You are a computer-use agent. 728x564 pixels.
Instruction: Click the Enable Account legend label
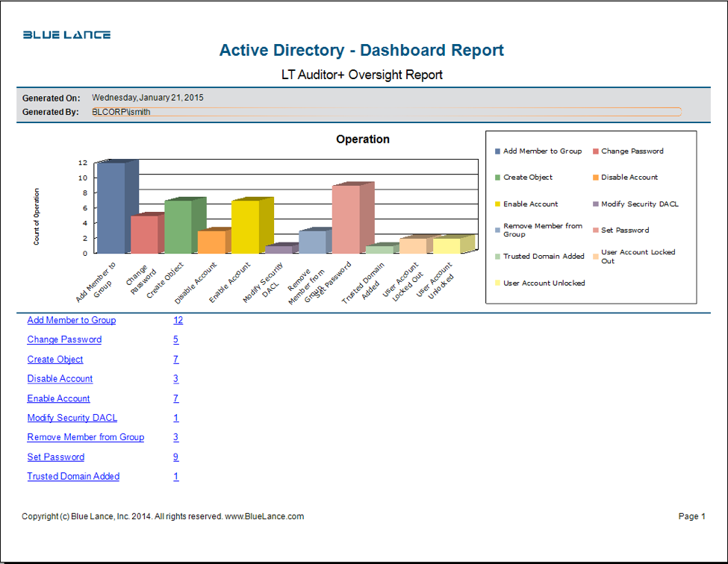[x=531, y=204]
